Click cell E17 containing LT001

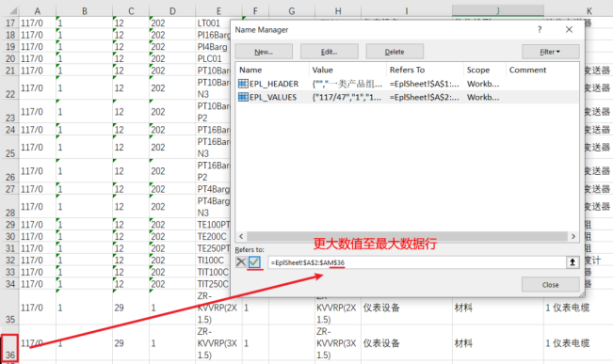pos(213,23)
